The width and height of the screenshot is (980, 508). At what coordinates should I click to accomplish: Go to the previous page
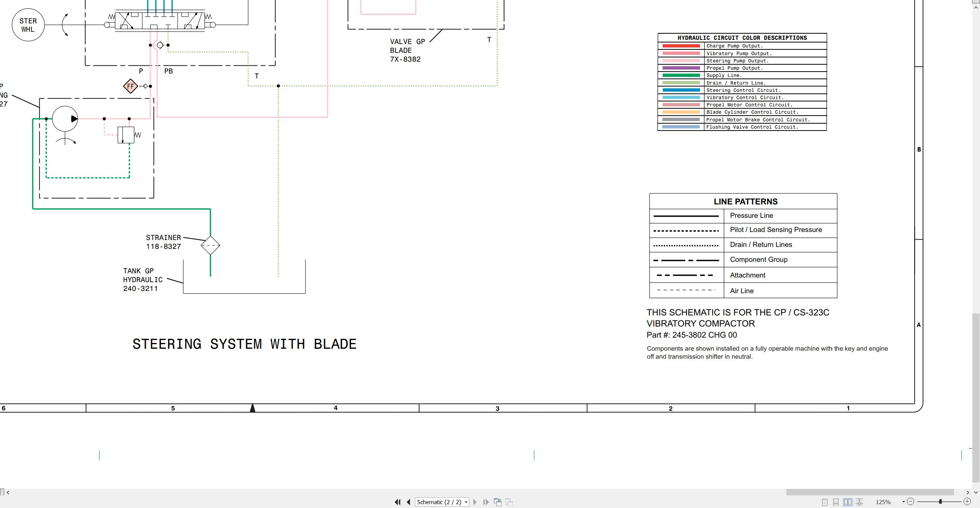(408, 502)
